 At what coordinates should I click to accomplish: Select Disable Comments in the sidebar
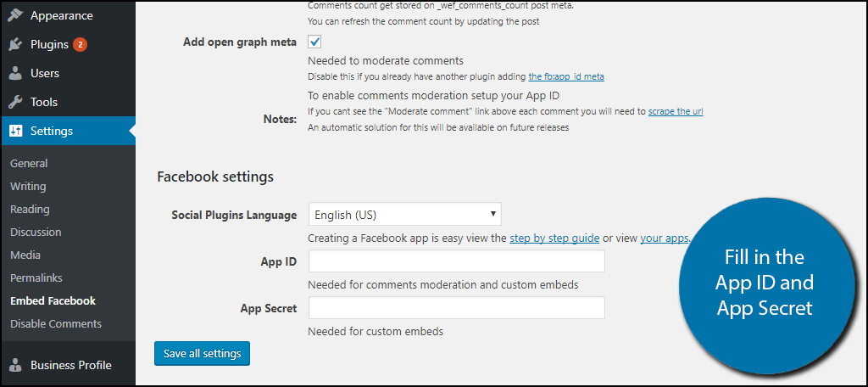pyautogui.click(x=56, y=323)
